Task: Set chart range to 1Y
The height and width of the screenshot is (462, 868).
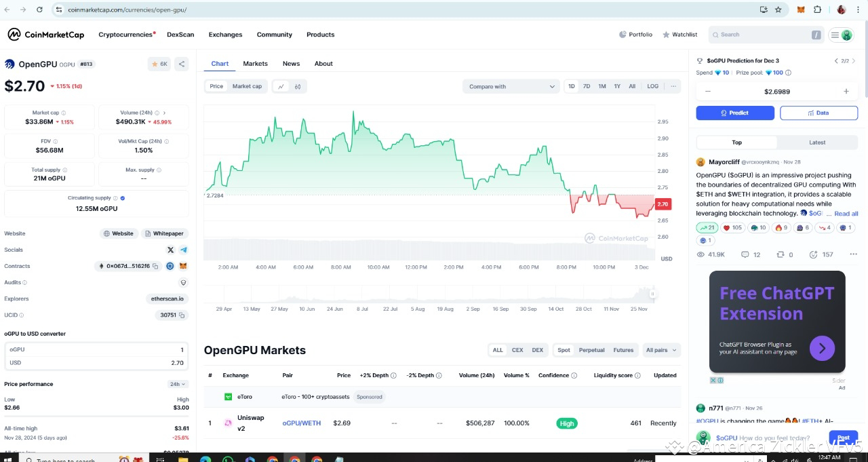Action: coord(617,86)
